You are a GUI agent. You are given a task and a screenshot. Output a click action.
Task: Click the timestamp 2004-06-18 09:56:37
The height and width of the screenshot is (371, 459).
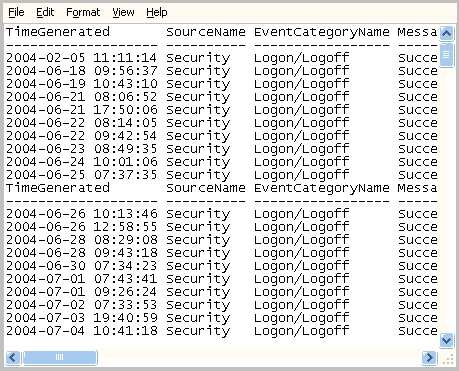pyautogui.click(x=81, y=71)
